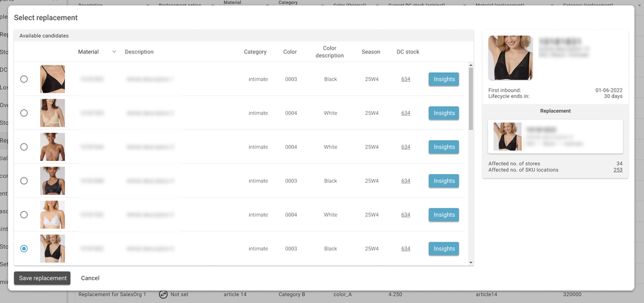Image resolution: width=644 pixels, height=303 pixels.
Task: Click the Description column header
Action: click(x=139, y=52)
